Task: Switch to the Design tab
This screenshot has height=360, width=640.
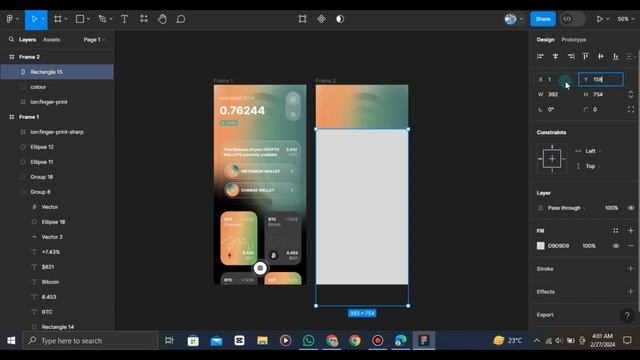Action: [545, 40]
